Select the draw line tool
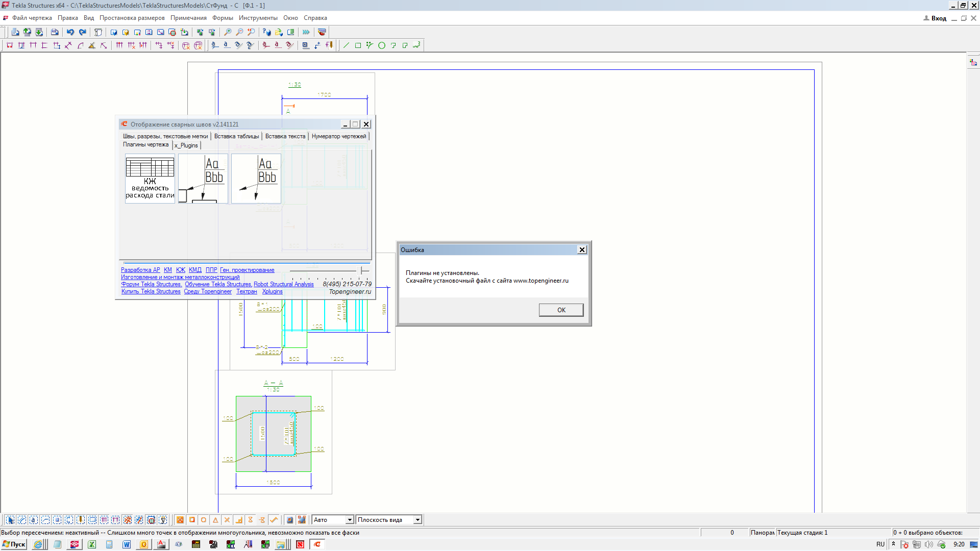This screenshot has width=980, height=551. point(346,45)
